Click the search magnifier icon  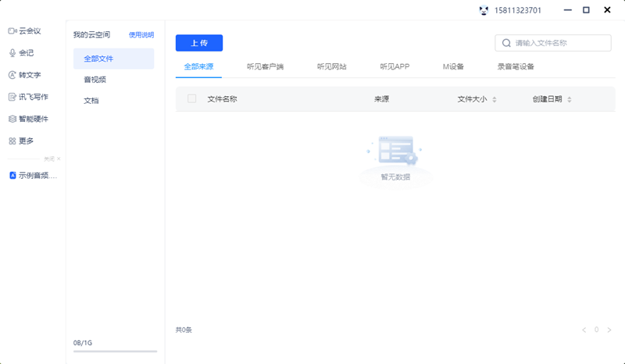point(507,43)
